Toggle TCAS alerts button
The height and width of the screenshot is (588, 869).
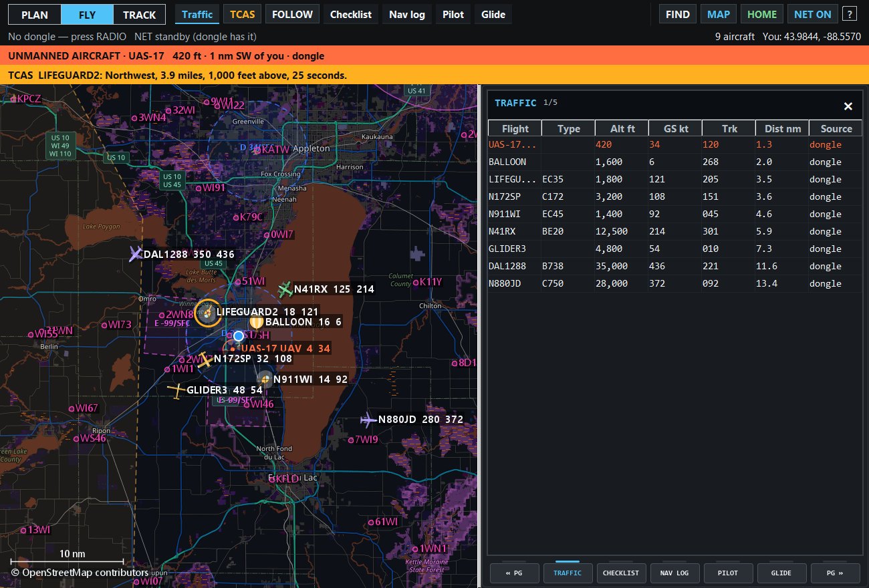tap(243, 14)
